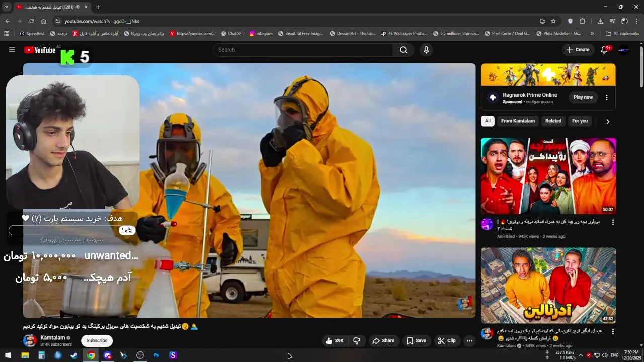Open options for the AmirGzed video

tap(613, 222)
